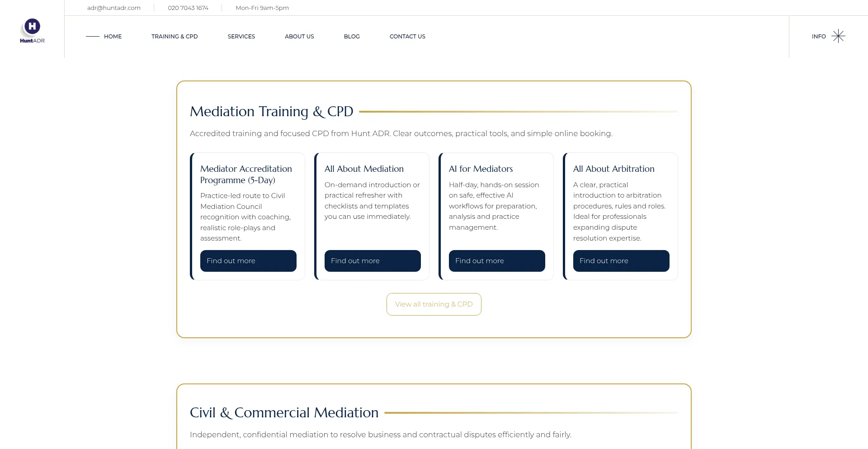Click the Mediator Accreditation Programme (5-Day) title
This screenshot has width=868, height=449.
pyautogui.click(x=246, y=174)
